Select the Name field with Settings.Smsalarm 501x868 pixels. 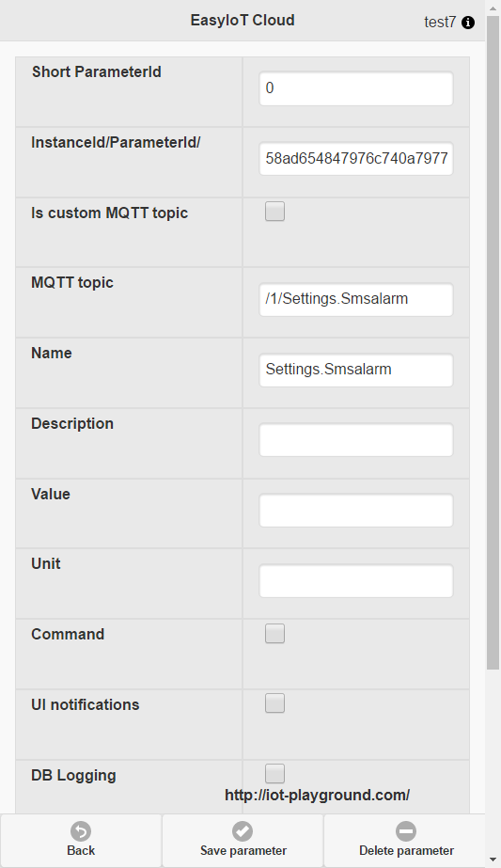point(356,370)
